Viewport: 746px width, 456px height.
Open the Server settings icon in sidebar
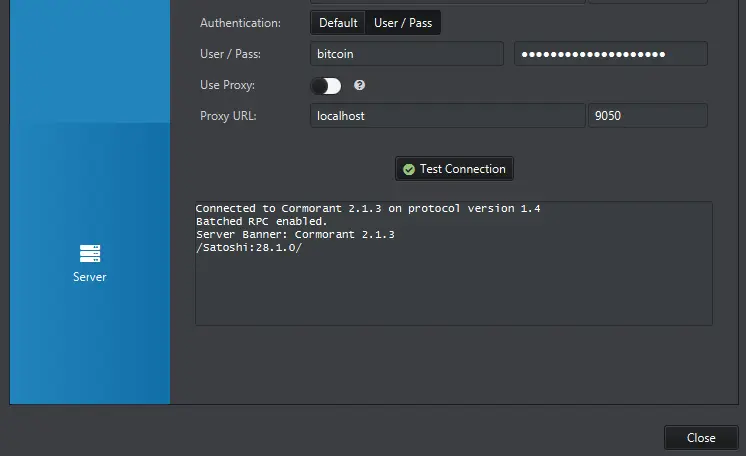(90, 254)
